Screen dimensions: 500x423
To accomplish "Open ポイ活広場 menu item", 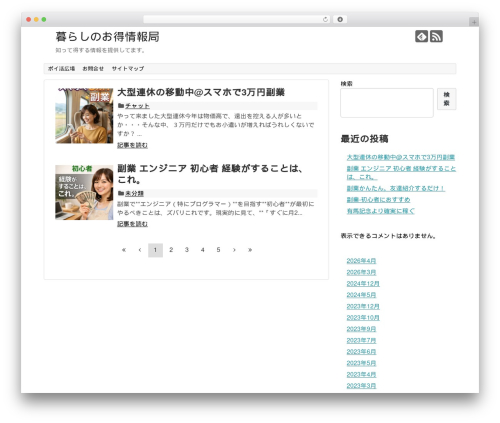I will 61,68.
